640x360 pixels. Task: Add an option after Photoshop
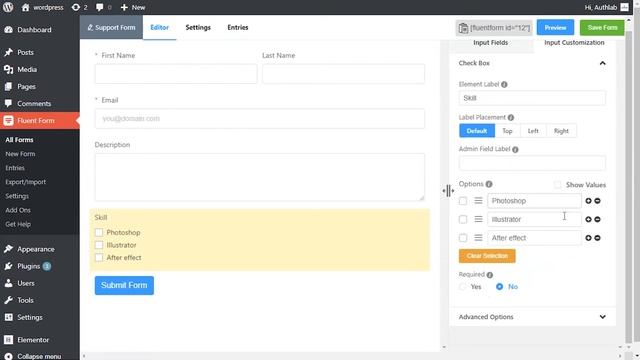click(588, 201)
